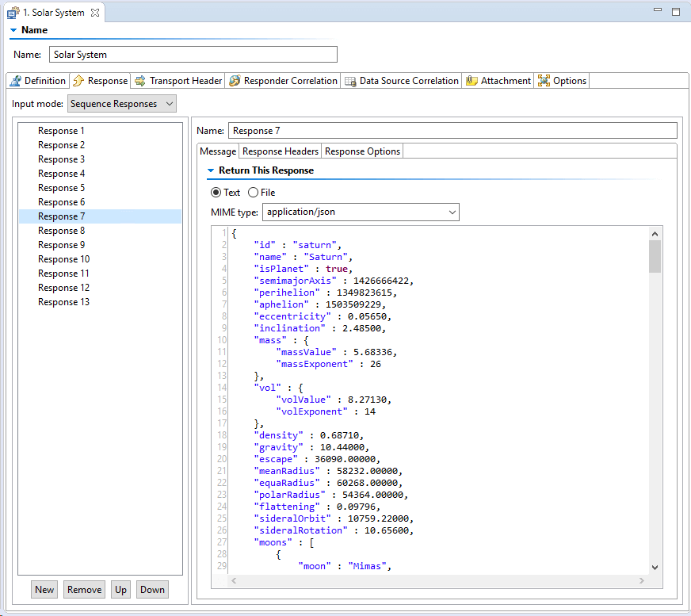Click the Data Source Correlation table icon

[350, 81]
